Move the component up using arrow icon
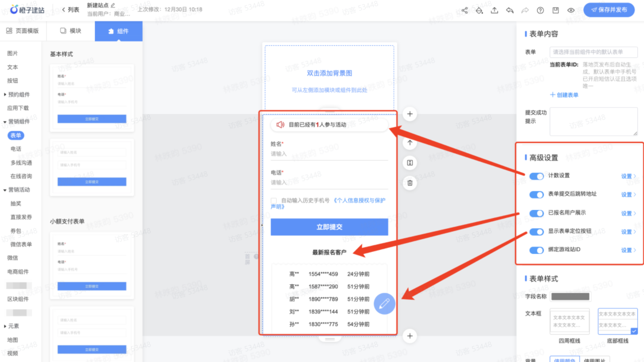The height and width of the screenshot is (362, 644). click(x=410, y=143)
